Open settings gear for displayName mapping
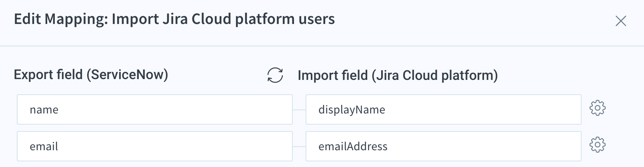The width and height of the screenshot is (644, 167). coord(598,108)
